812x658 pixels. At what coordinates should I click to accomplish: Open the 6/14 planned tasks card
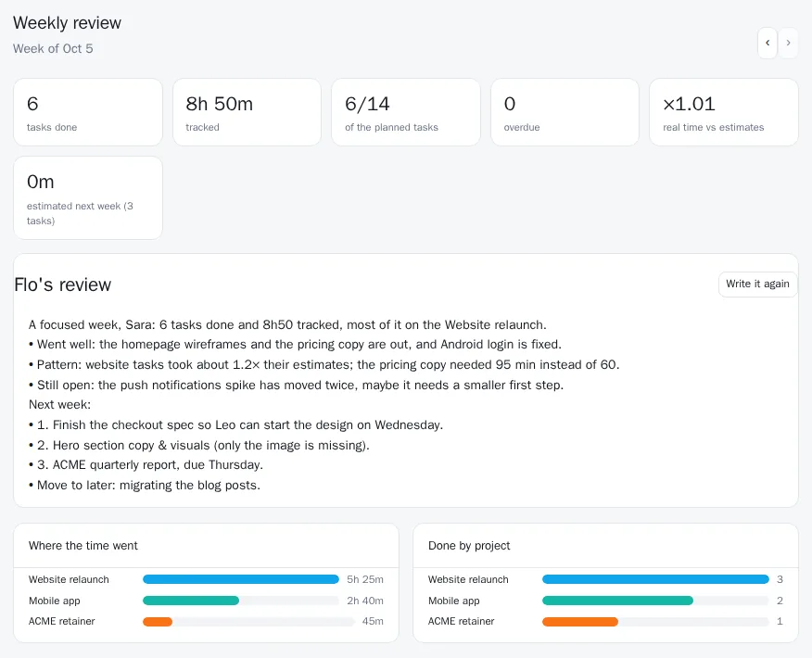[406, 112]
